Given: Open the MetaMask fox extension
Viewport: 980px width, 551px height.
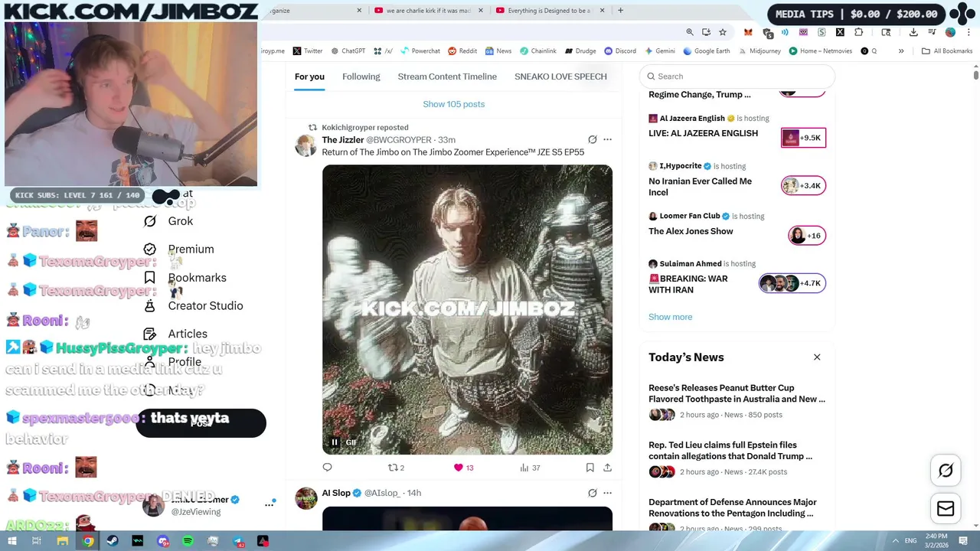Looking at the screenshot, I should coord(748,32).
